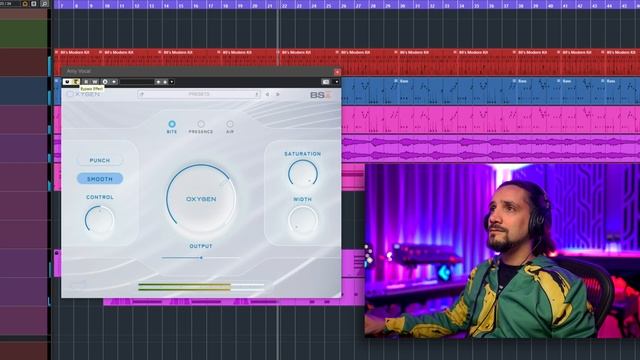Click the OUTPUT slider handle
Viewport: 640px width, 360px height.
201,258
